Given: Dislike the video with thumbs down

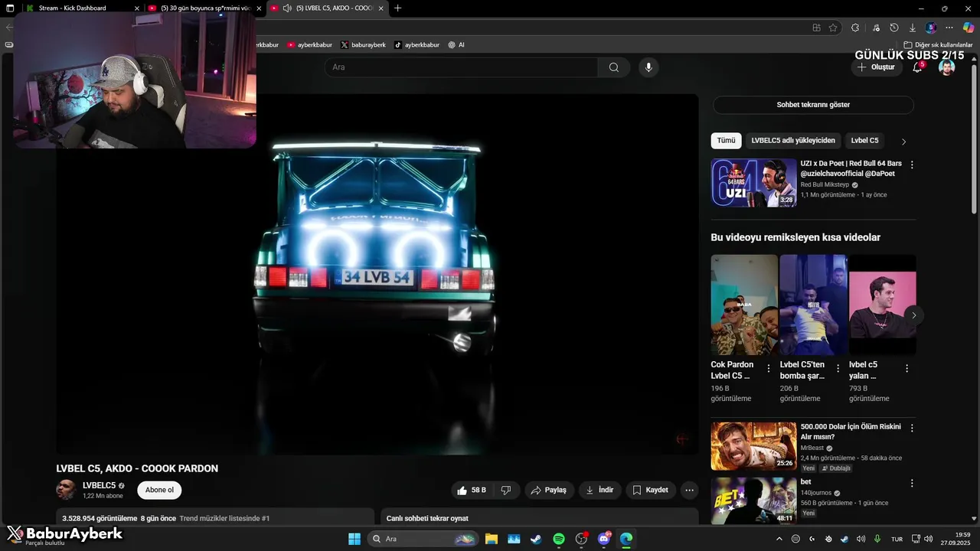Looking at the screenshot, I should point(506,490).
